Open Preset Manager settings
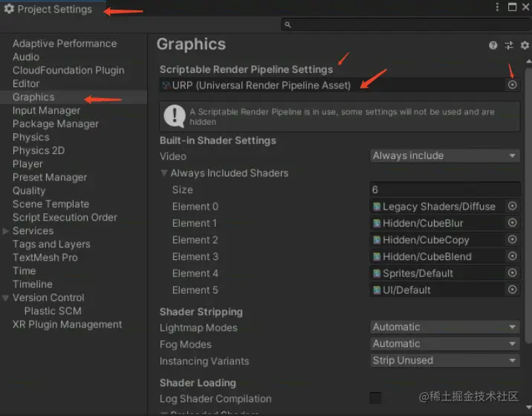The height and width of the screenshot is (416, 532). pos(50,178)
